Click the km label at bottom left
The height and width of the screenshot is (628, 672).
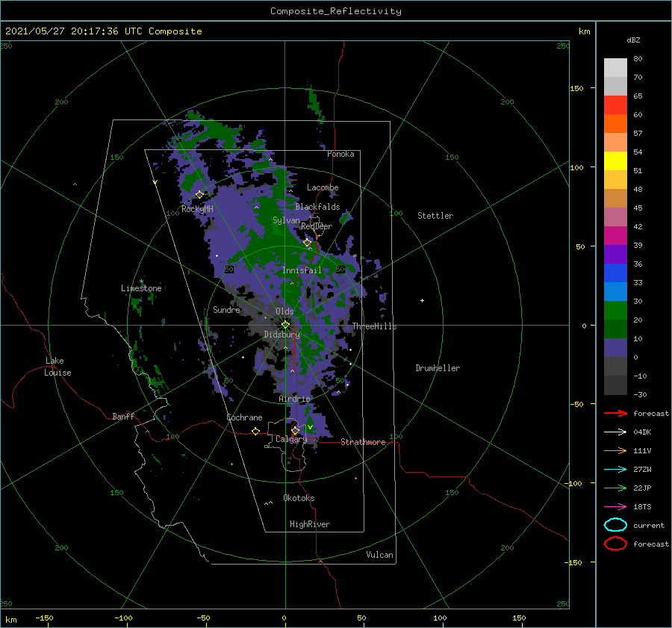(x=11, y=620)
